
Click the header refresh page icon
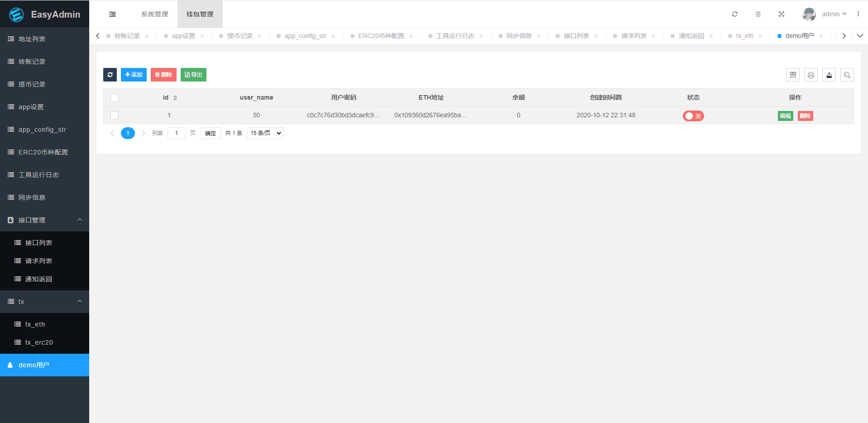(735, 14)
